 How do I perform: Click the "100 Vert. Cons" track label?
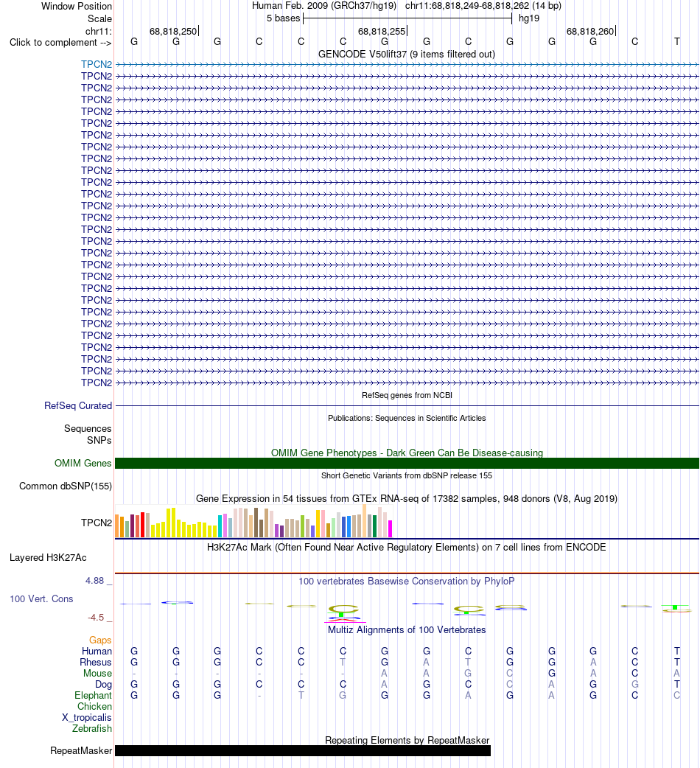[x=41, y=598]
